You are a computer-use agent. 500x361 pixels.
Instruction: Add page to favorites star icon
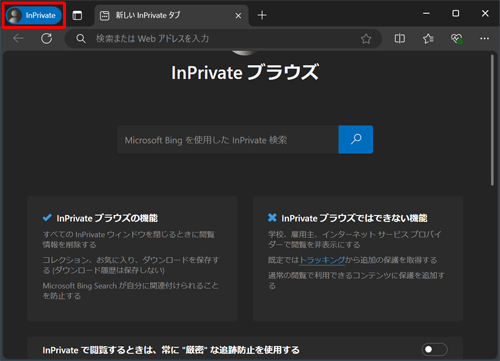(366, 39)
